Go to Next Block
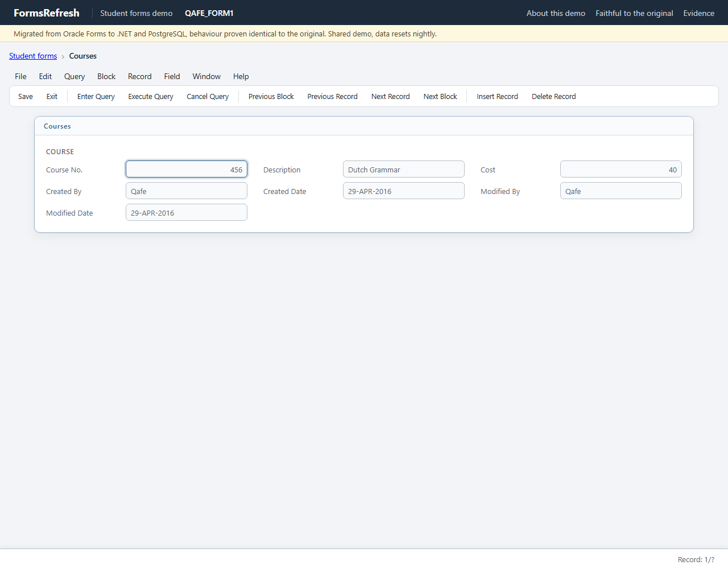 [440, 96]
